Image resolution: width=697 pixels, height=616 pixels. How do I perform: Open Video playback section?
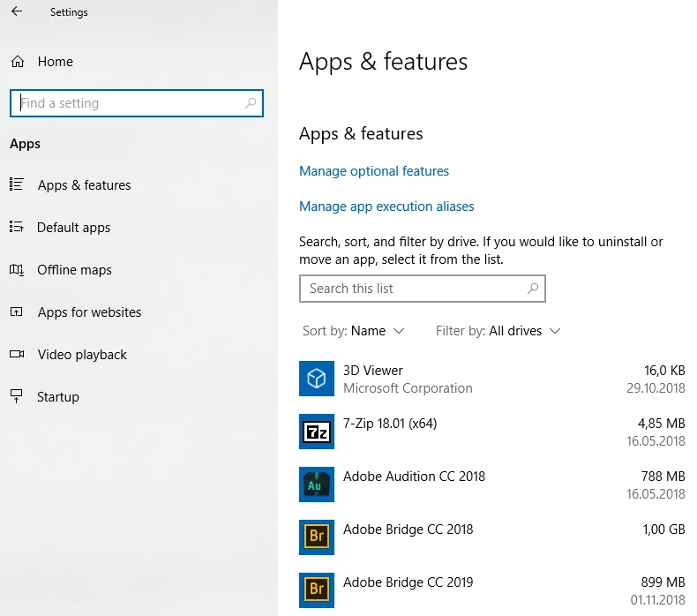[82, 355]
